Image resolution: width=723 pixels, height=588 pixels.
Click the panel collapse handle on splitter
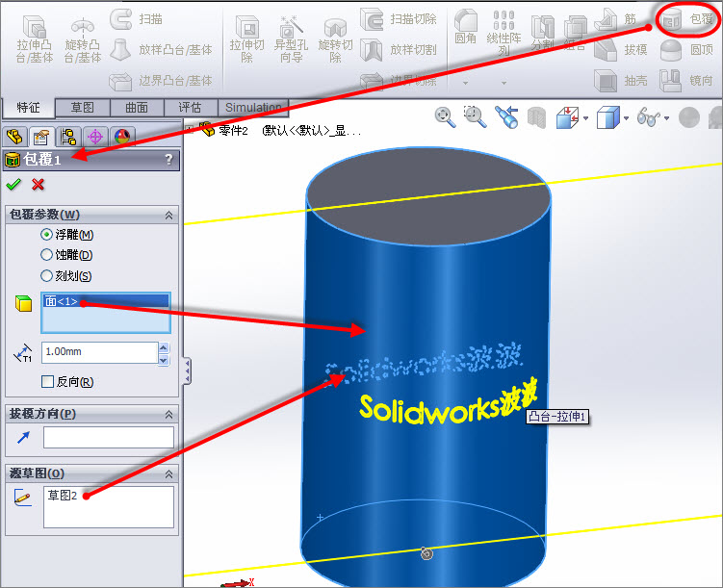pos(187,371)
